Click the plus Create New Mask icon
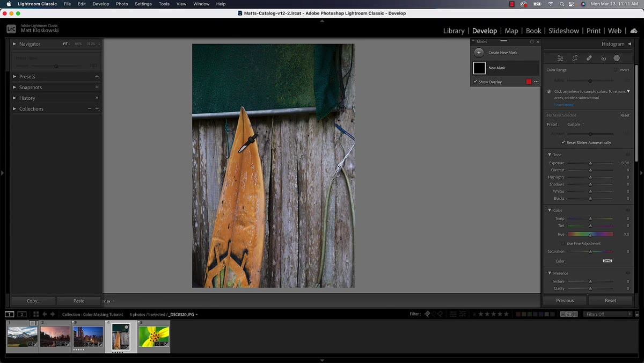Screen dimensions: 644x363 [x=479, y=53]
